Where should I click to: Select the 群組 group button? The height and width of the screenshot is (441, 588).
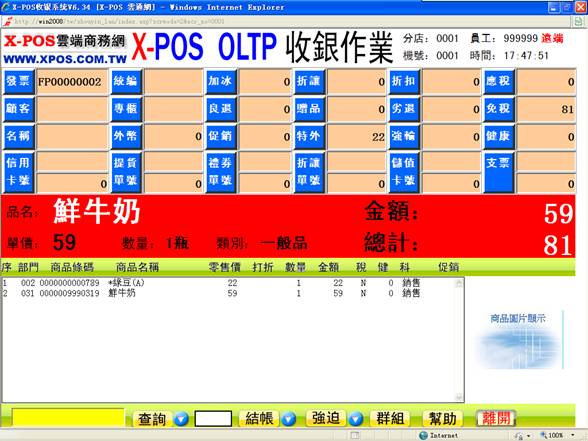click(390, 418)
